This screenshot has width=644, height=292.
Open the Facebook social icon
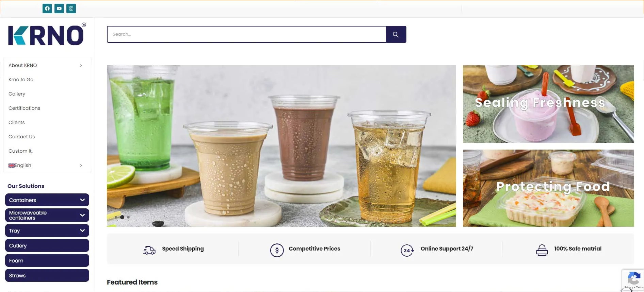[47, 8]
